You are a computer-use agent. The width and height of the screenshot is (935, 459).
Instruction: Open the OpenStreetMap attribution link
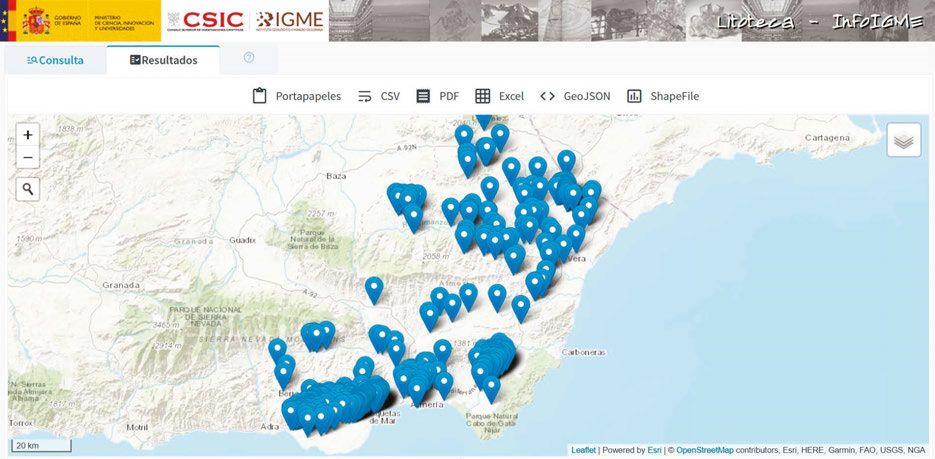click(x=705, y=450)
